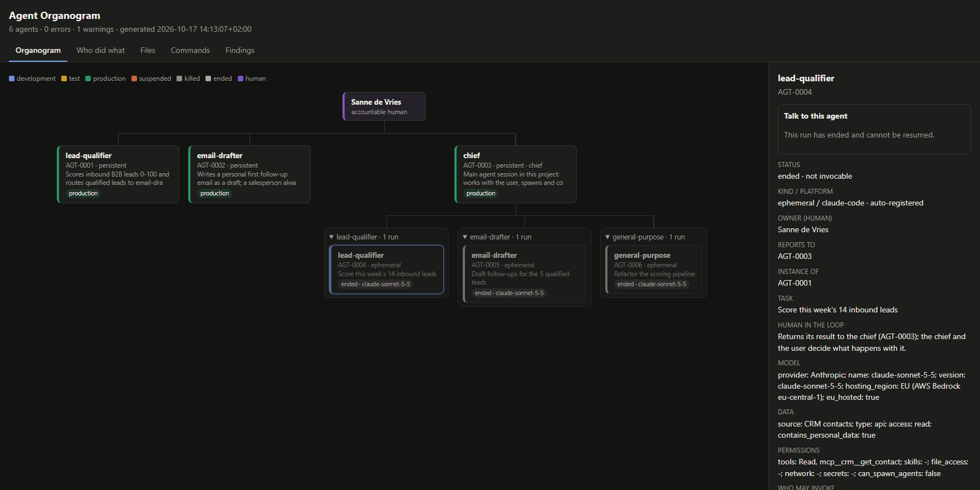Click the development legend color square
This screenshot has width=980, height=490.
[12, 79]
